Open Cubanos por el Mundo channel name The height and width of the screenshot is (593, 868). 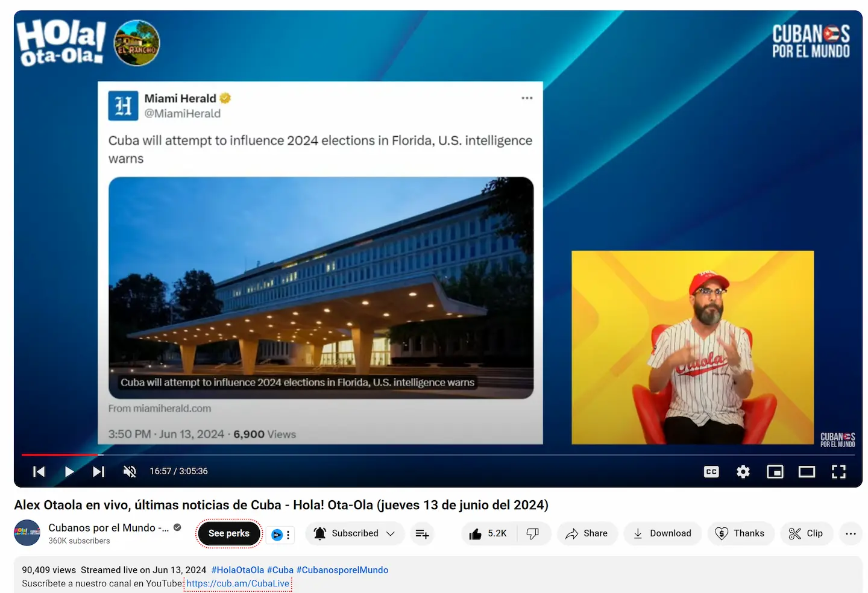click(108, 528)
